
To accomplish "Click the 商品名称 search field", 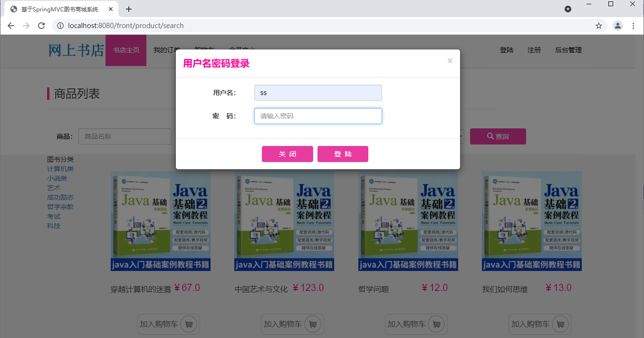I will click(125, 136).
